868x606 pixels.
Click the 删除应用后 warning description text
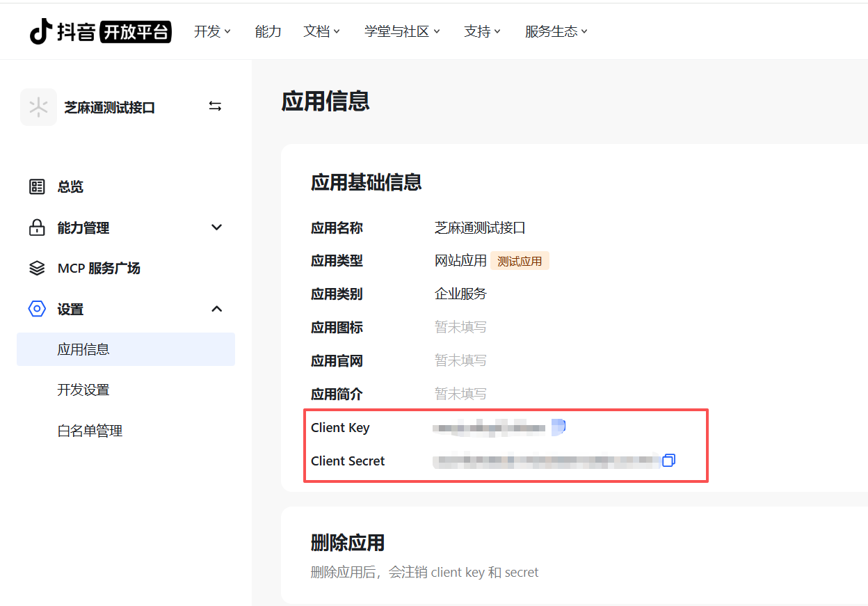[x=424, y=573]
